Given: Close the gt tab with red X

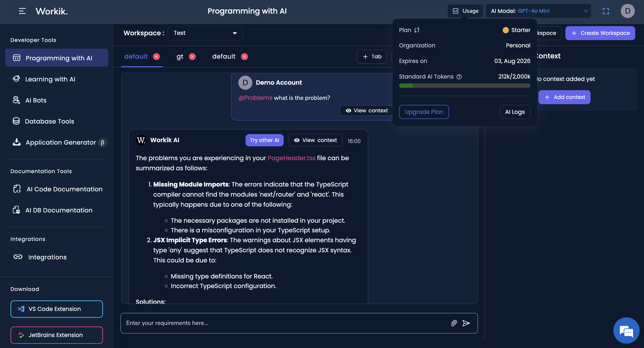Looking at the screenshot, I should click(192, 57).
